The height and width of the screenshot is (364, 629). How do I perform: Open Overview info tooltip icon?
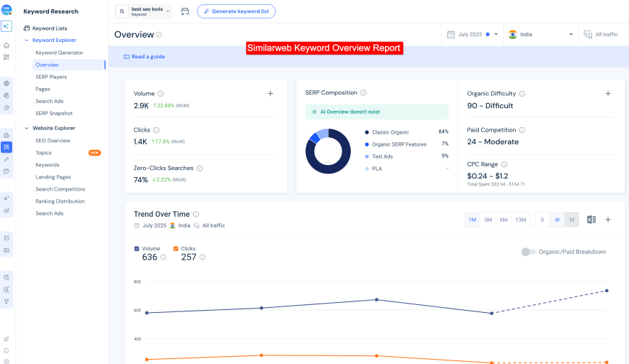pyautogui.click(x=159, y=35)
